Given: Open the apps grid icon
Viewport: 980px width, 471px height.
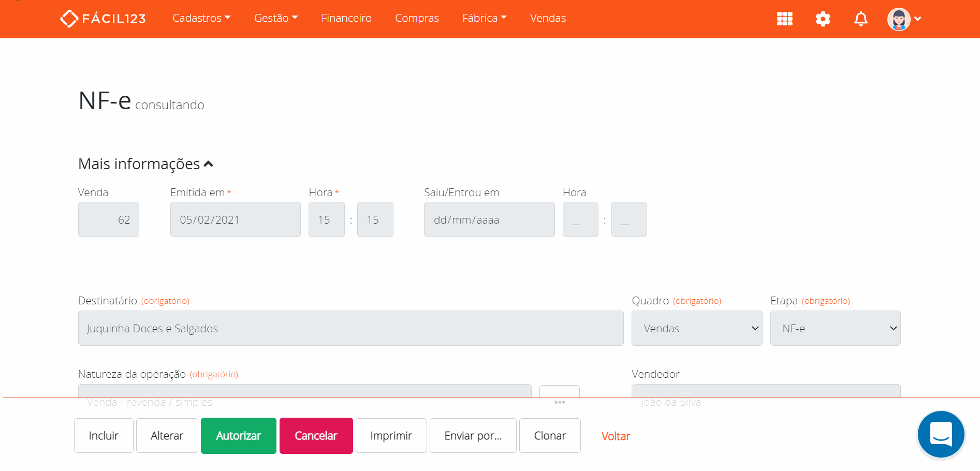Looking at the screenshot, I should (x=785, y=19).
